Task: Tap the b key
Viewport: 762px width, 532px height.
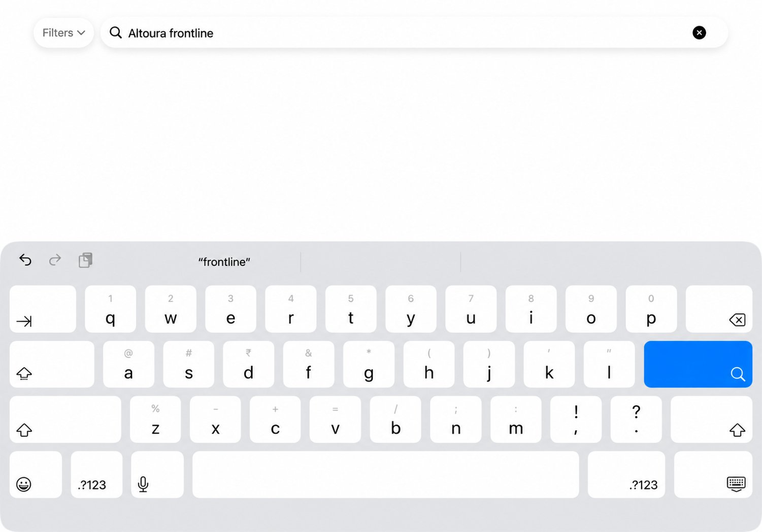Action: pyautogui.click(x=395, y=419)
